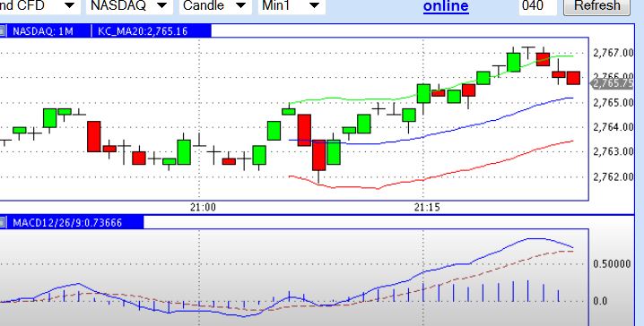
Task: Click the online status link
Action: (446, 5)
